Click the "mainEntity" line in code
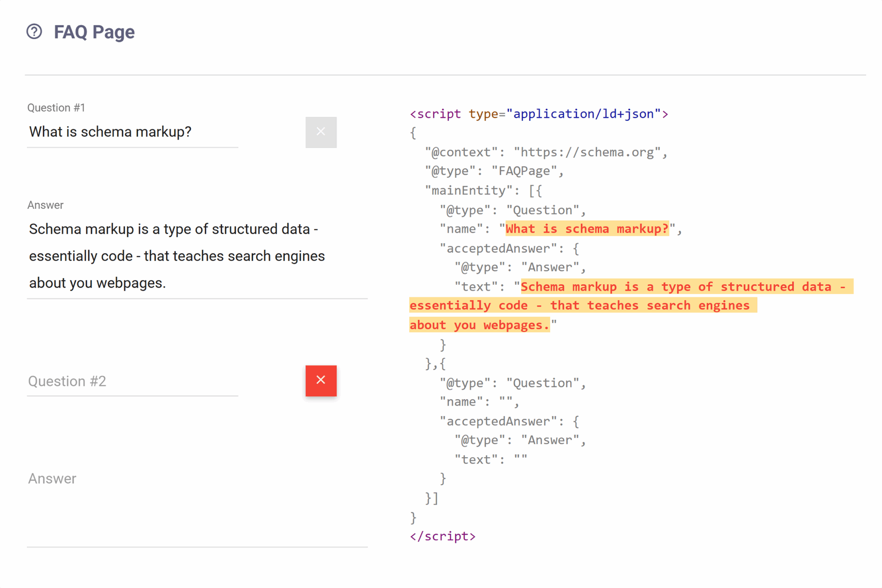882x588 pixels. 483,191
